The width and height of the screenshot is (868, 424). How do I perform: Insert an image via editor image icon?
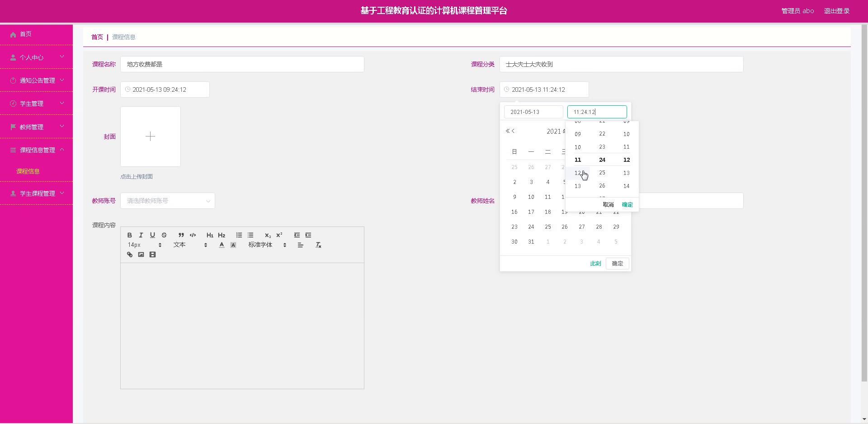141,255
